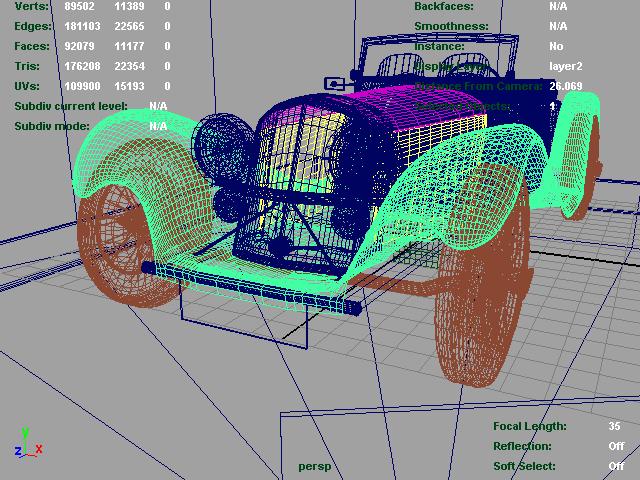This screenshot has height=480, width=640.
Task: Click the 'persp' camera name label
Action: 315,467
